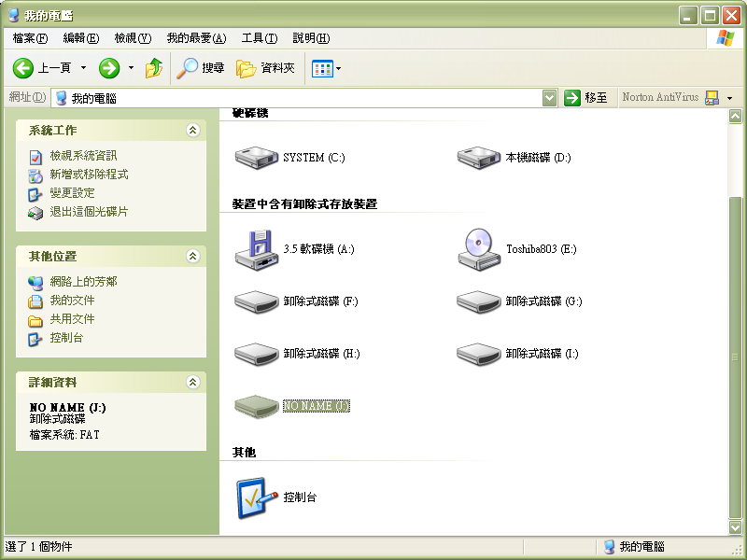Image resolution: width=747 pixels, height=560 pixels.
Task: Click the vertical scrollbar down arrow
Action: [735, 526]
